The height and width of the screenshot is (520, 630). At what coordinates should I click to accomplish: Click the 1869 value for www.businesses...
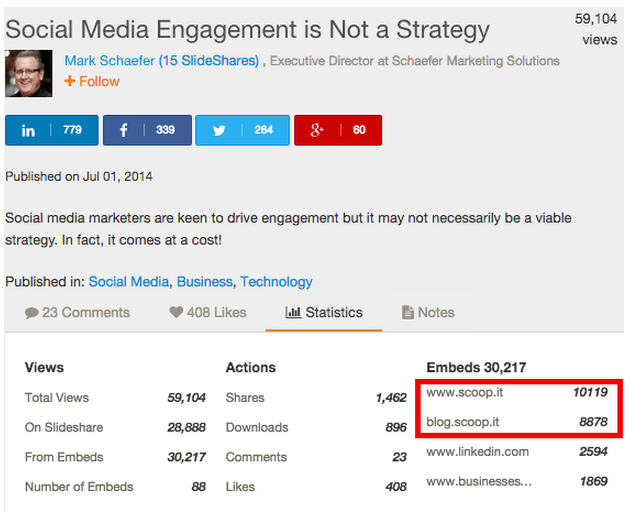point(593,481)
